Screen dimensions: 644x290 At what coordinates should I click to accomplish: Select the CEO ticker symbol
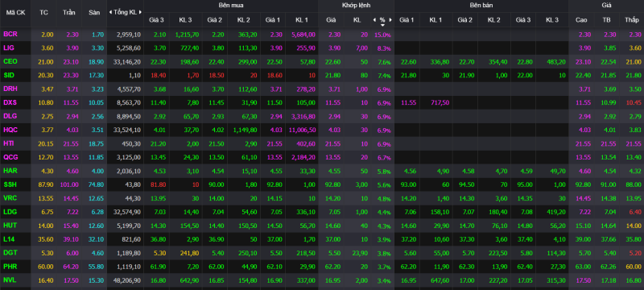tap(10, 61)
